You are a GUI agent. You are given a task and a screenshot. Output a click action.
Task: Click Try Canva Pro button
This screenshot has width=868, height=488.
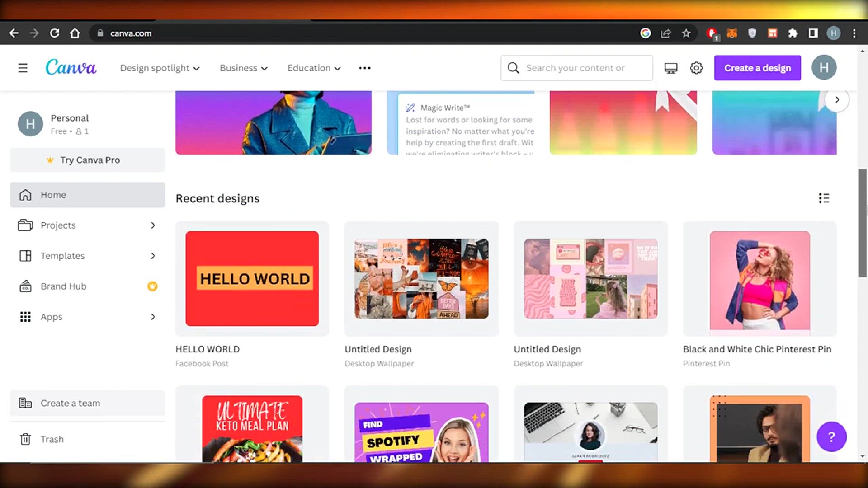tap(88, 160)
